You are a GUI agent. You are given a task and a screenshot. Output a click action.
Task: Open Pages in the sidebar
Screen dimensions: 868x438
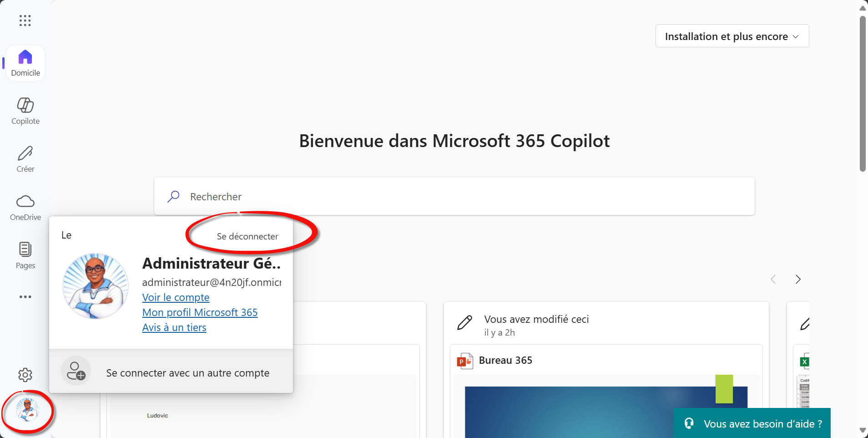[25, 255]
